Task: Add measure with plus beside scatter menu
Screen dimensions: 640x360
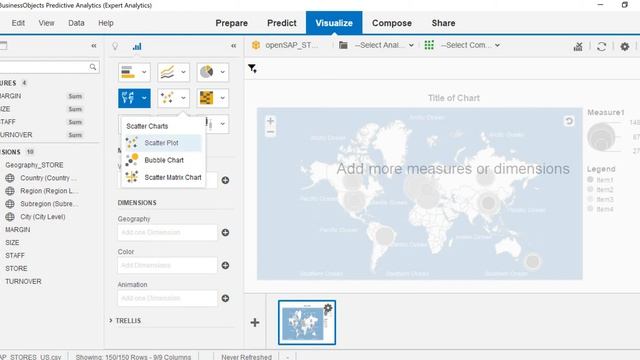Action: click(225, 180)
